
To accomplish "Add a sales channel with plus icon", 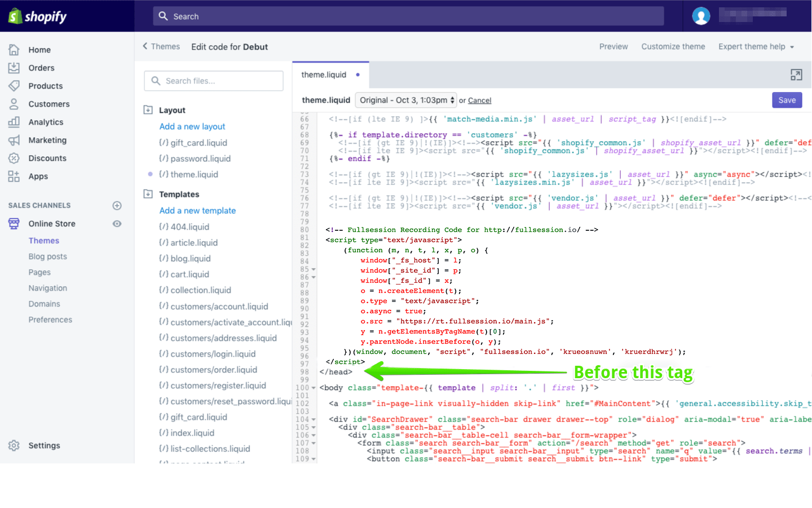I will (x=117, y=205).
